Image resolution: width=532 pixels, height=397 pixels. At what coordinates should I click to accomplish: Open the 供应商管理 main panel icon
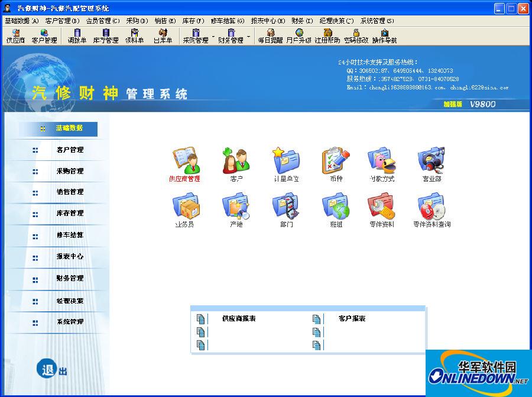point(185,164)
